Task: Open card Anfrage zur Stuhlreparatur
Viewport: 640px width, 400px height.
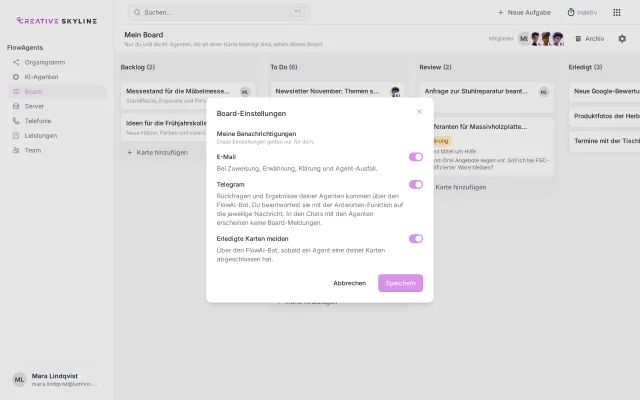Action: coord(487,97)
